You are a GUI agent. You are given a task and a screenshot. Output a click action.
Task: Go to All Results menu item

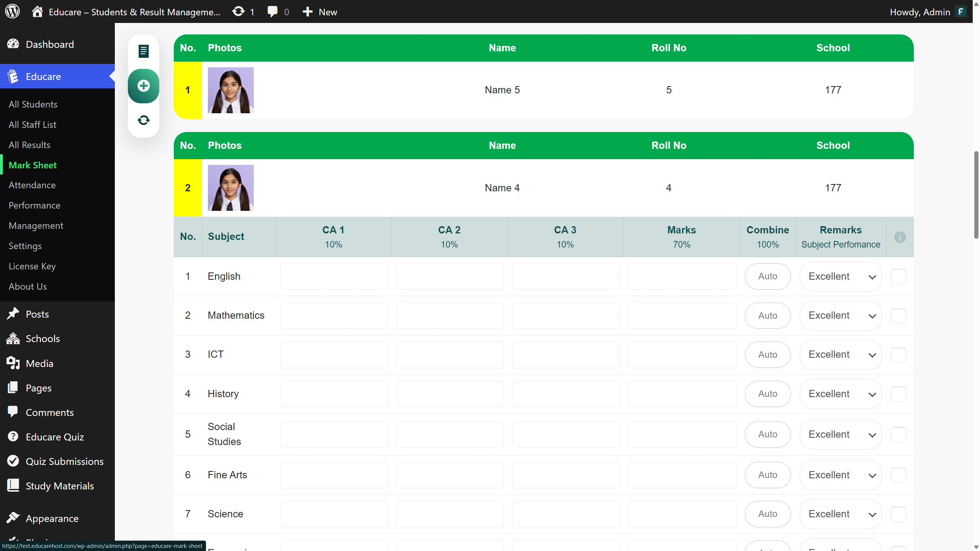click(29, 145)
